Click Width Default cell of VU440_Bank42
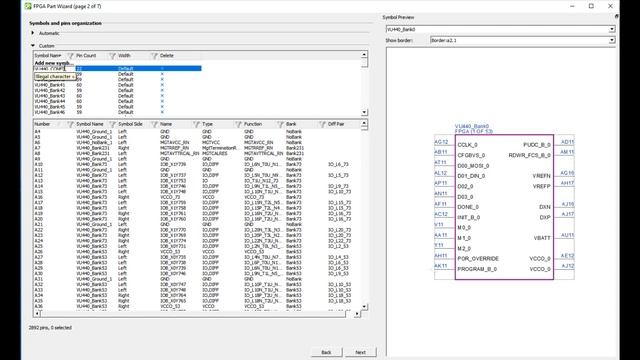Image resolution: width=640 pixels, height=360 pixels. [126, 90]
